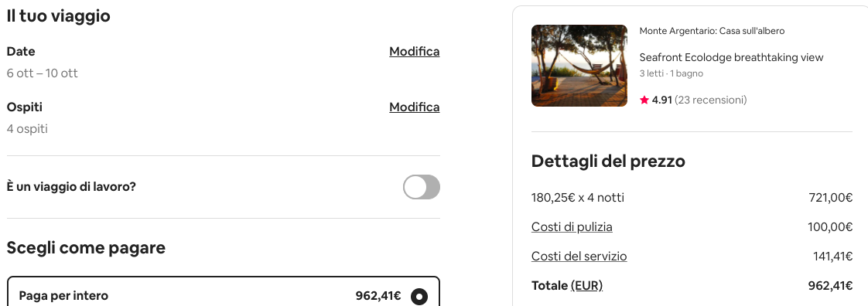Image resolution: width=868 pixels, height=306 pixels.
Task: Click the Seafront Ecolodge breathtaking view title
Action: coord(731,57)
